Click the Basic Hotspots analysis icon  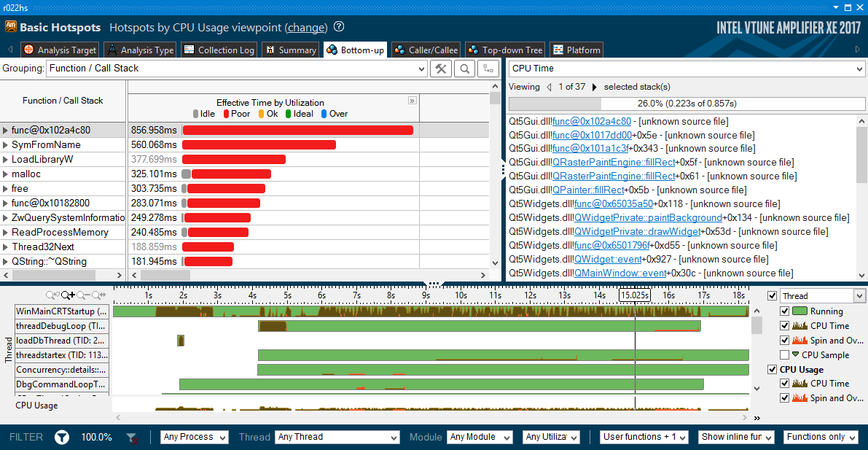tap(10, 27)
